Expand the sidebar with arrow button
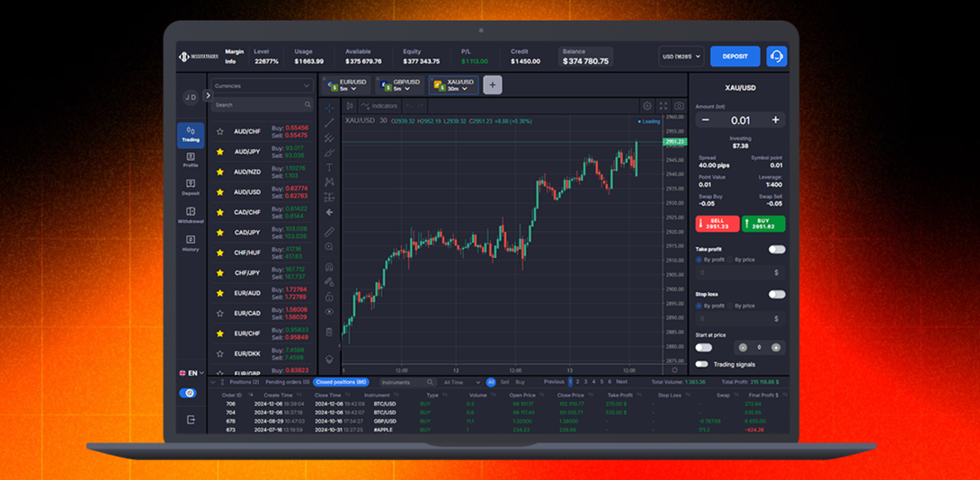The width and height of the screenshot is (980, 480). click(x=208, y=95)
